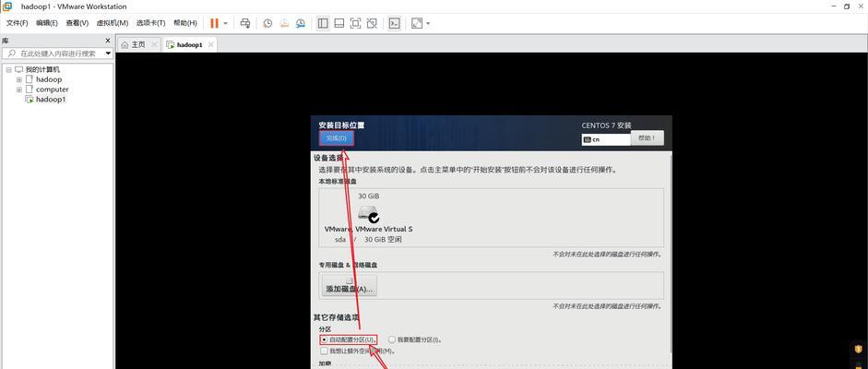Select the 30 GiB VMware Virtual disk icon
The height and width of the screenshot is (369, 868).
tap(368, 213)
